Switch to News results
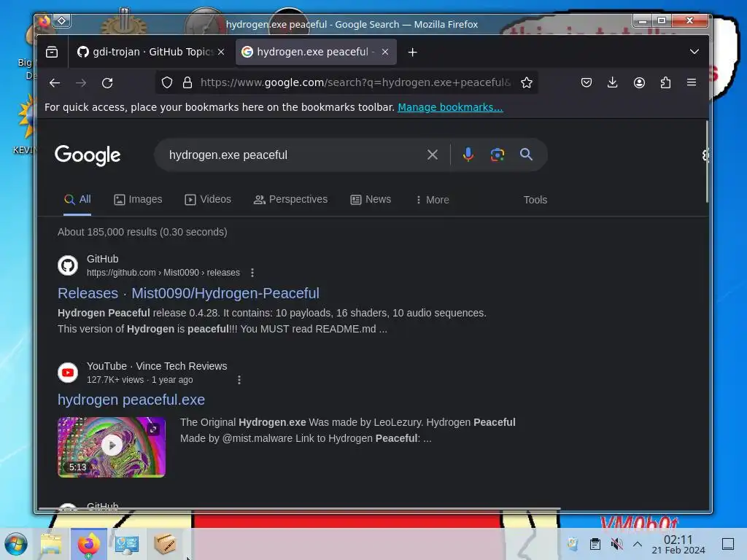This screenshot has height=560, width=747. pos(371,200)
